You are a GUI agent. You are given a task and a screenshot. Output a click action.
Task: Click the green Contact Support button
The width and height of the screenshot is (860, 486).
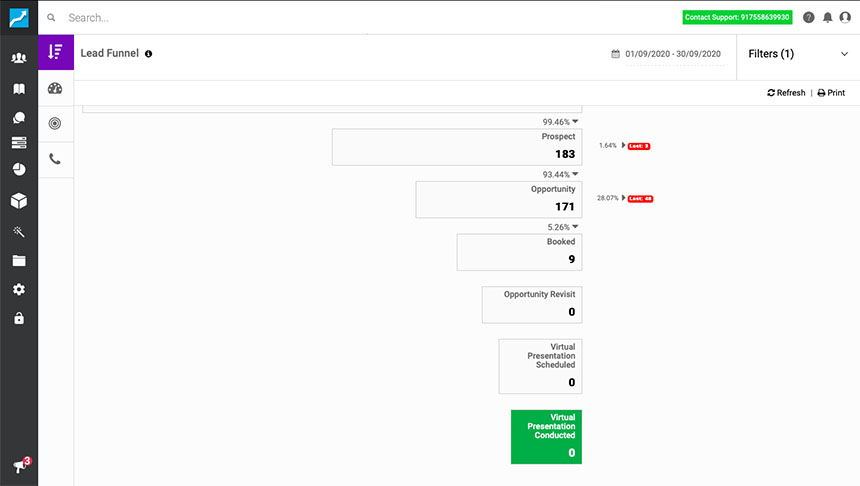click(x=737, y=18)
